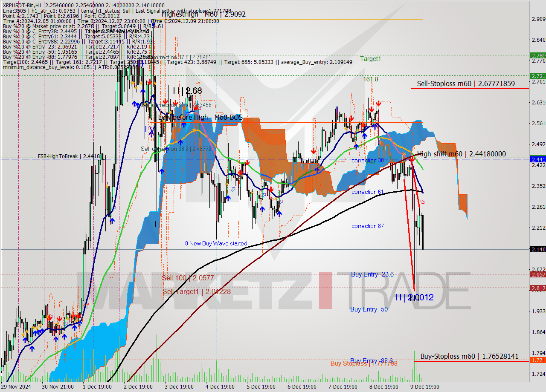This screenshot has width=546, height=392.
Task: Click the red 2.012 price tag
Action: 537,288
